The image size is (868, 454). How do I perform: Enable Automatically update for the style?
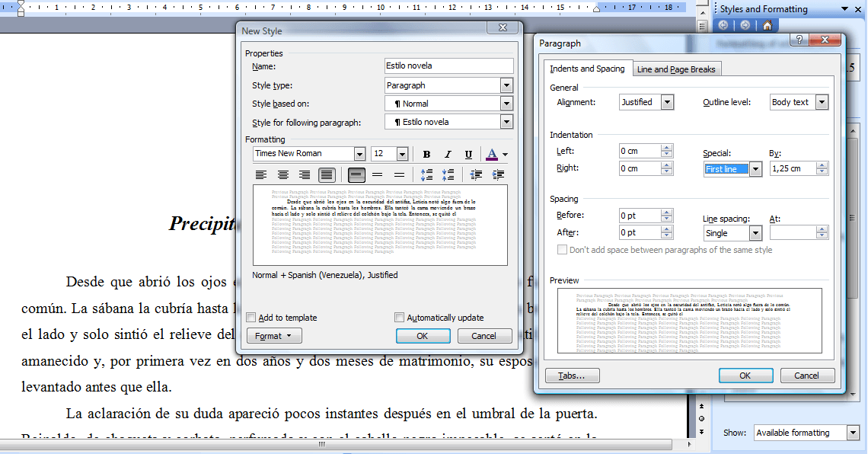click(x=398, y=317)
